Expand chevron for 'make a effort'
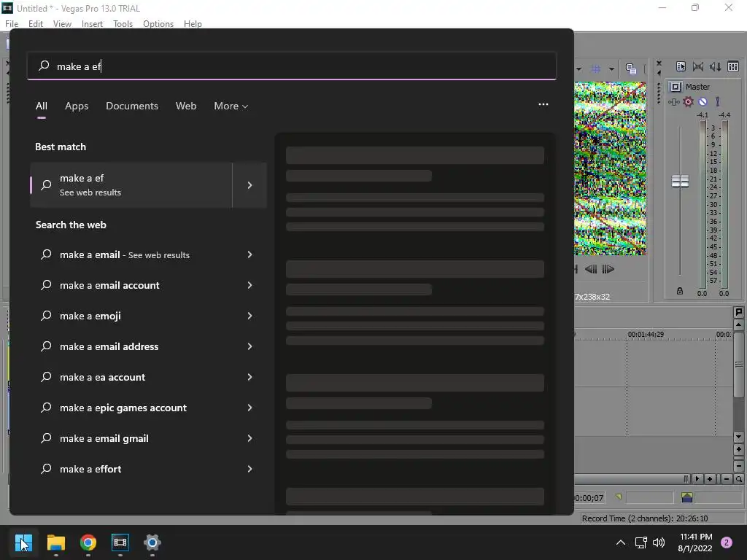 (x=249, y=469)
